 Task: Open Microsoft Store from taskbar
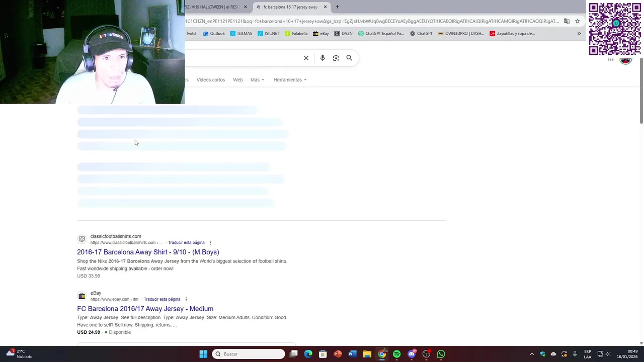pyautogui.click(x=323, y=354)
